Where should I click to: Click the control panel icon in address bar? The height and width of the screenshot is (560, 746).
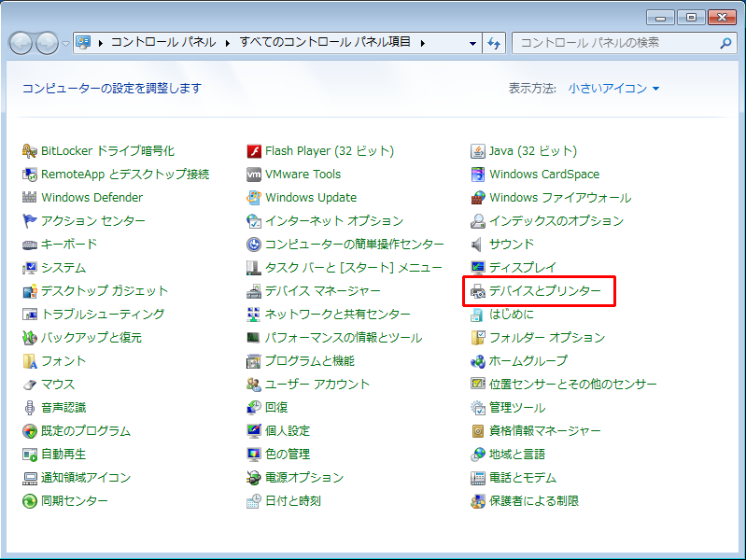click(84, 43)
